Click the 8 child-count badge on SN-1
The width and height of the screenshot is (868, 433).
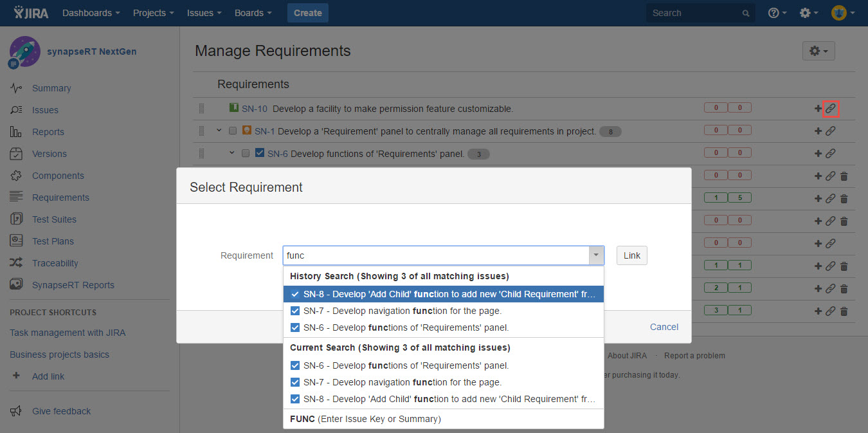pyautogui.click(x=610, y=132)
